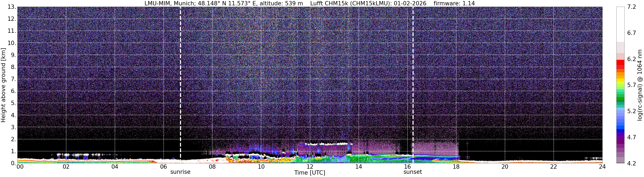Screen dimensions: 644x177
Task: Click the time axis tick 12
Action: [x=310, y=167]
